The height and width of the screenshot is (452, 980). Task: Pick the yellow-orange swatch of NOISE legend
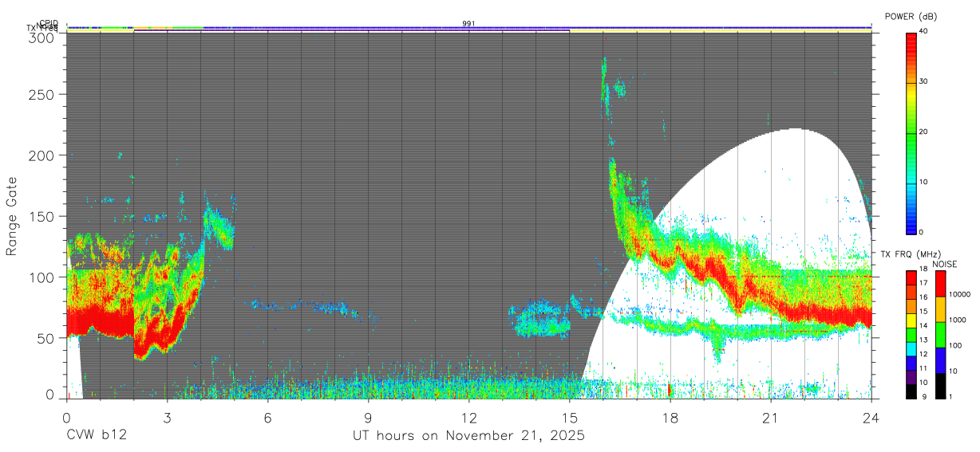[x=940, y=309]
